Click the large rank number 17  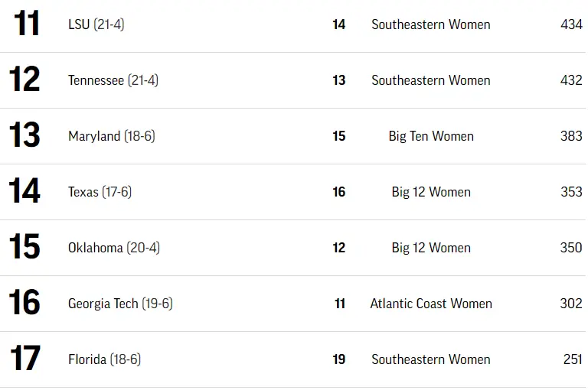click(24, 359)
